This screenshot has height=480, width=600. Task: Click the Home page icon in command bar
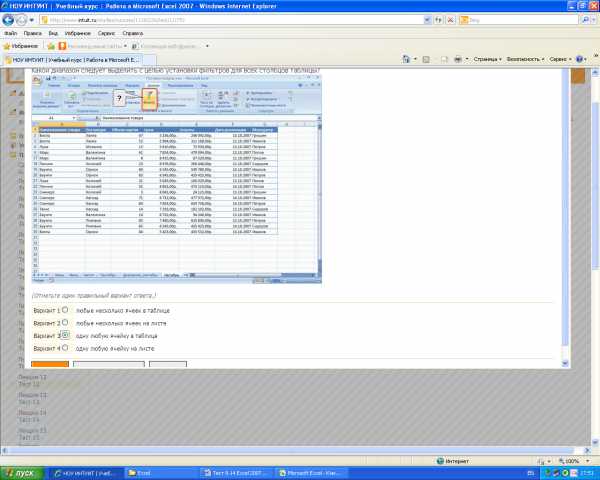pyautogui.click(x=406, y=59)
